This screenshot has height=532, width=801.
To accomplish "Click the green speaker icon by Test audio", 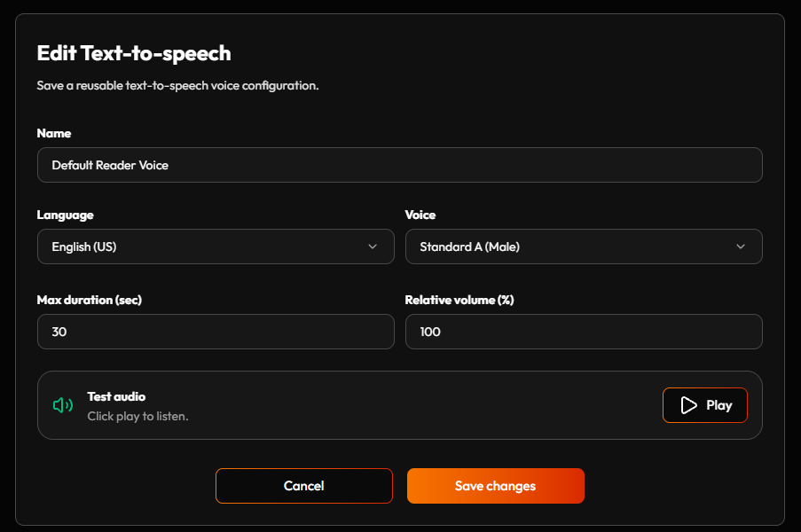I will (63, 405).
